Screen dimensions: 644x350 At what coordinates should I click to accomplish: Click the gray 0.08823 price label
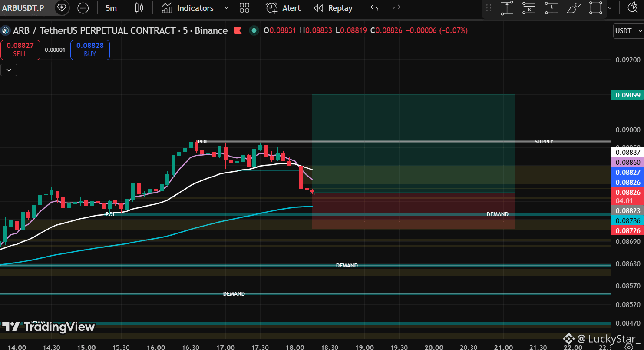point(627,210)
